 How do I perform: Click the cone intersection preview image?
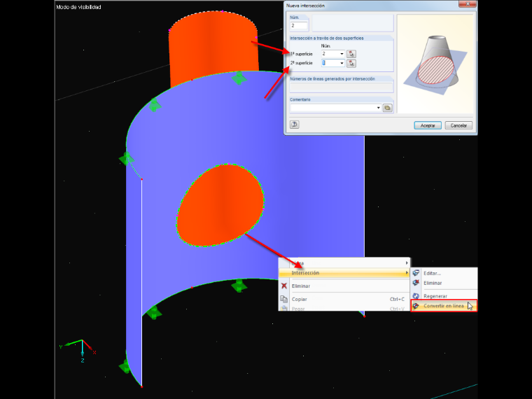click(435, 64)
